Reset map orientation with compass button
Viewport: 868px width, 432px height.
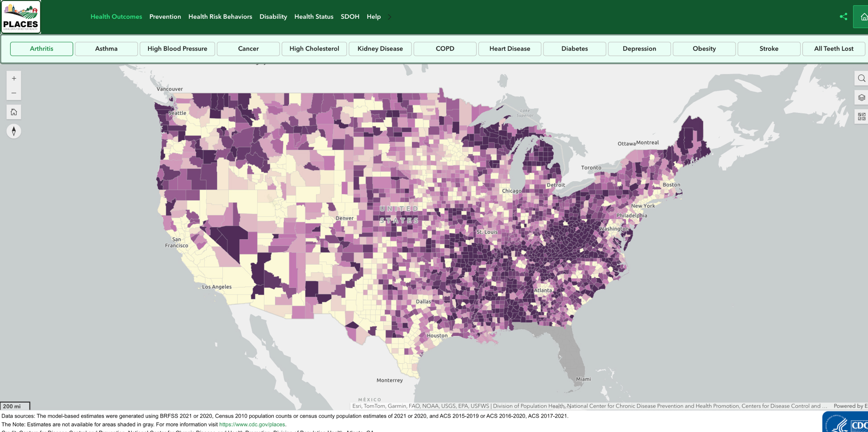tap(14, 131)
